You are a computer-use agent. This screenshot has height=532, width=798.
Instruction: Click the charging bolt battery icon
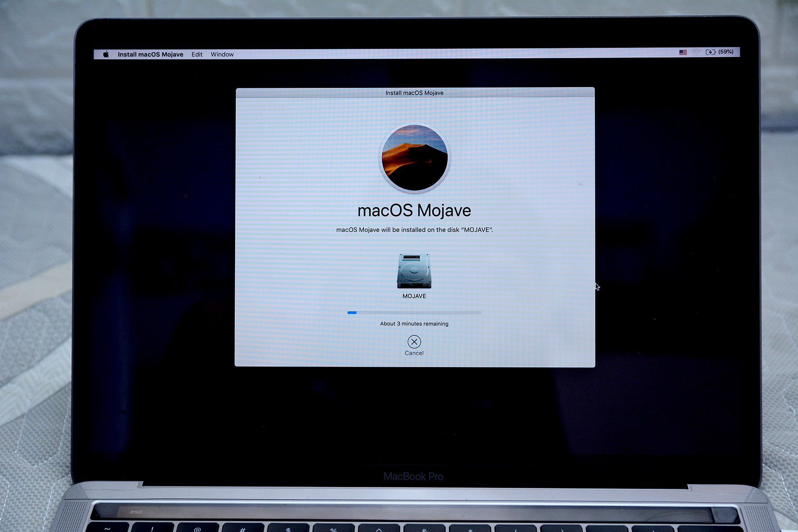tap(711, 52)
